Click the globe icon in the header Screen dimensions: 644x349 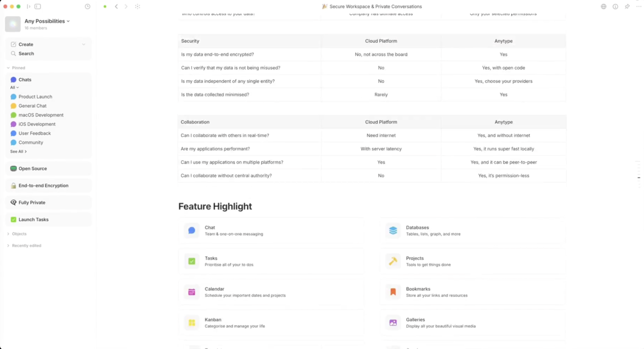pos(603,7)
